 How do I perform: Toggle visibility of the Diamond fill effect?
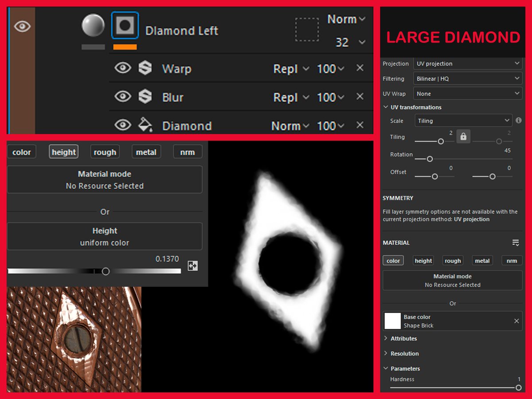123,125
